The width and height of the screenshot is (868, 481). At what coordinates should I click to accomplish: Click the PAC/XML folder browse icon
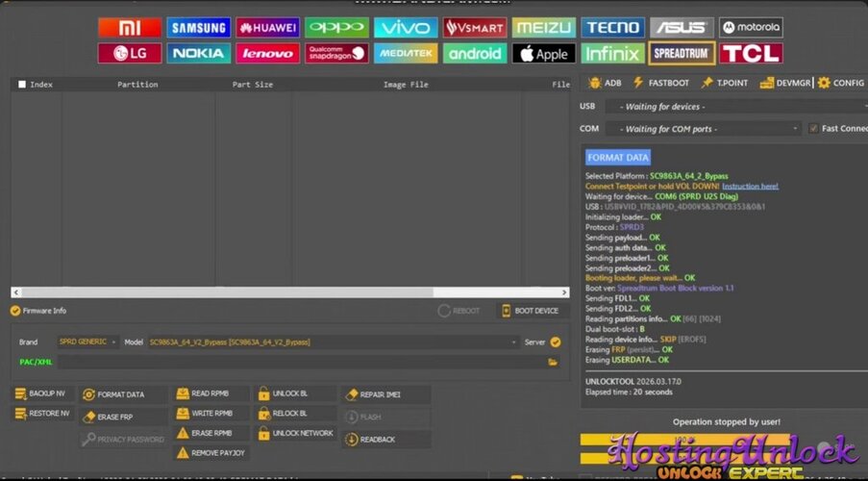point(553,362)
